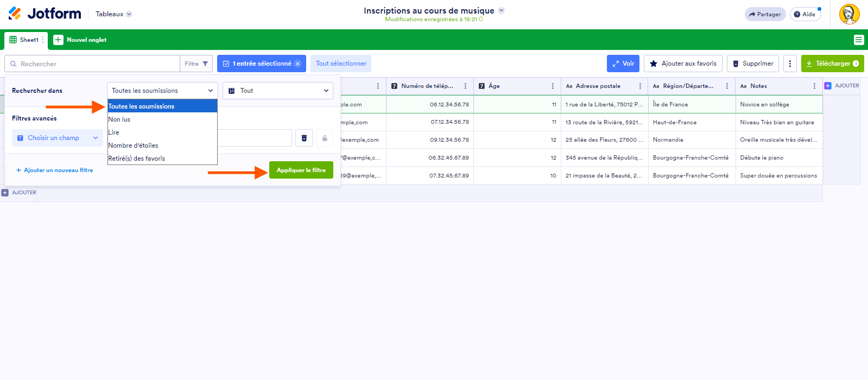Delete the advanced filter row trash icon
Image resolution: width=868 pixels, height=380 pixels.
(x=304, y=138)
